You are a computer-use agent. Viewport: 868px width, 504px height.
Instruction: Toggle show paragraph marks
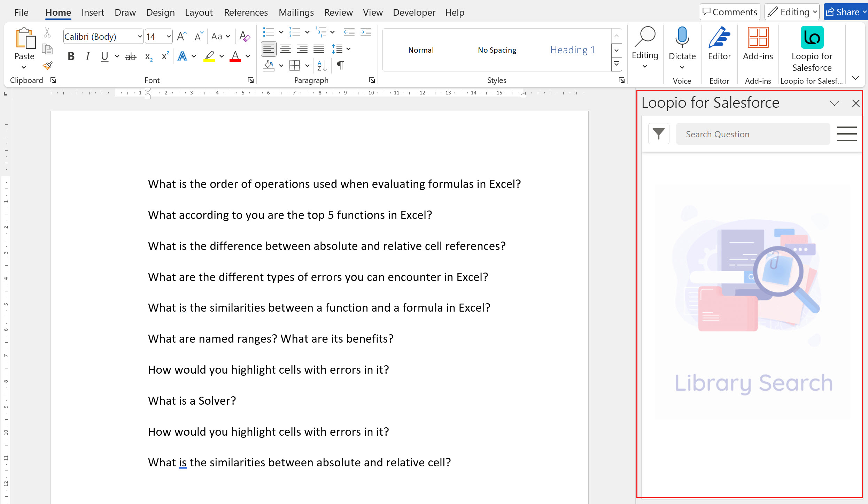(341, 66)
